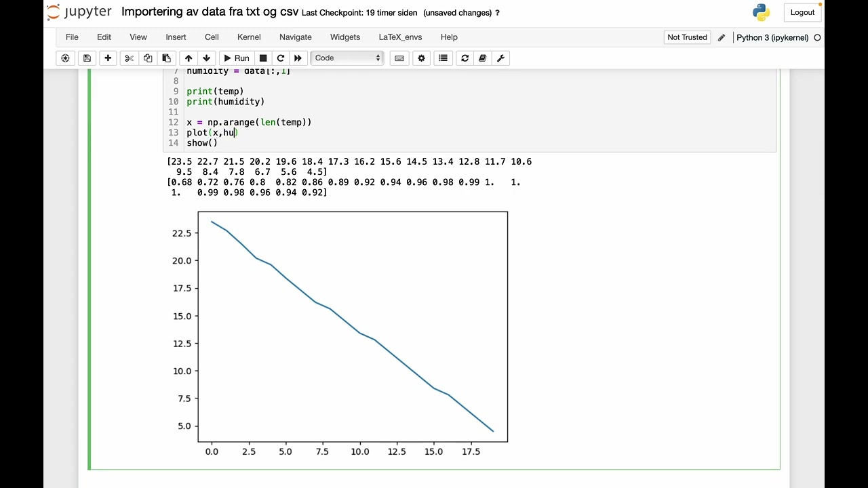Paste cells below
The image size is (868, 488).
(166, 58)
